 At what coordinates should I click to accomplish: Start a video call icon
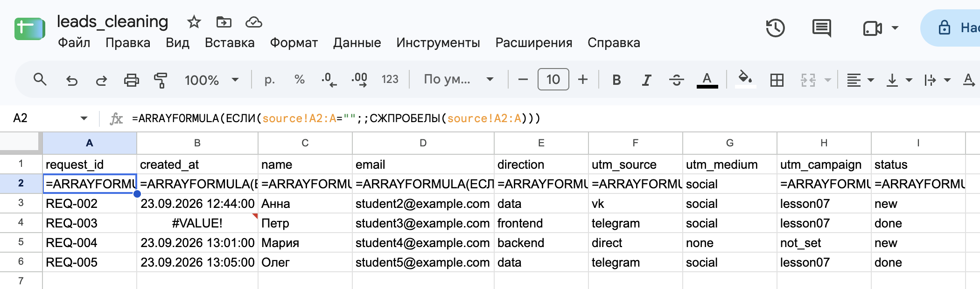pos(872,28)
